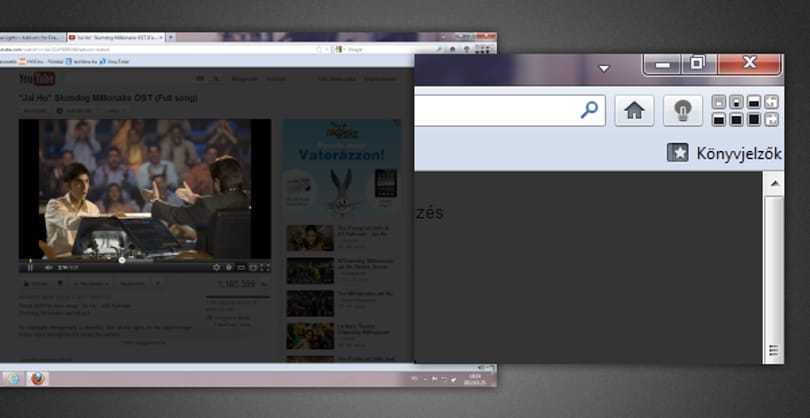Open the second related video thumbnail

(x=310, y=270)
